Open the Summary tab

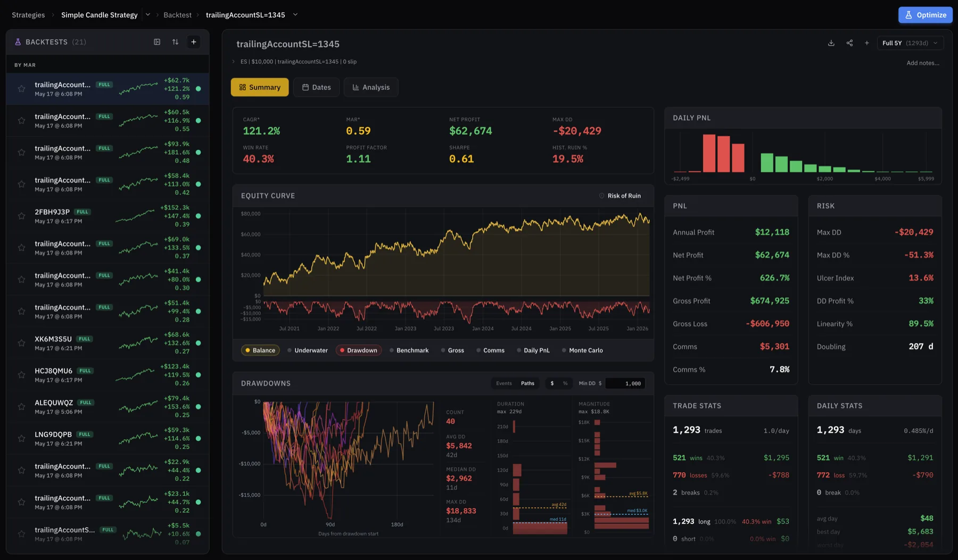click(x=260, y=87)
